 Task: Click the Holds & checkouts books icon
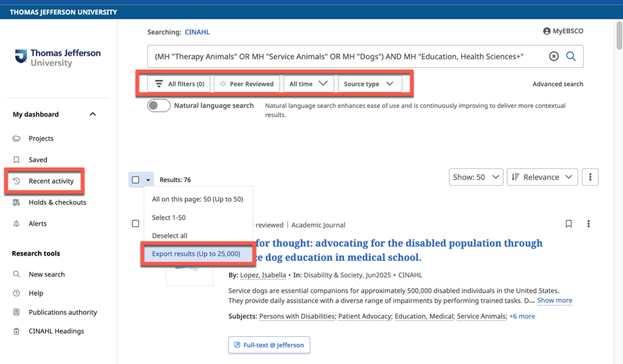(16, 202)
